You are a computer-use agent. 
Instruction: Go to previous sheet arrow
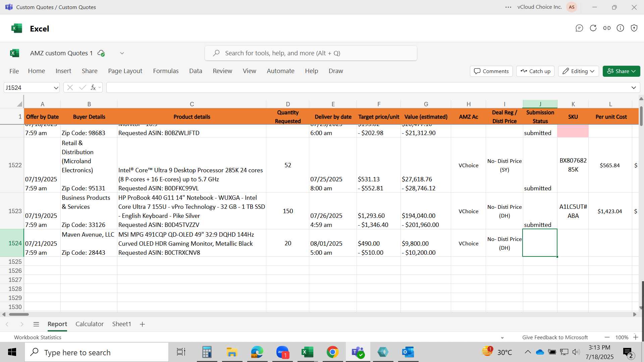[7, 324]
